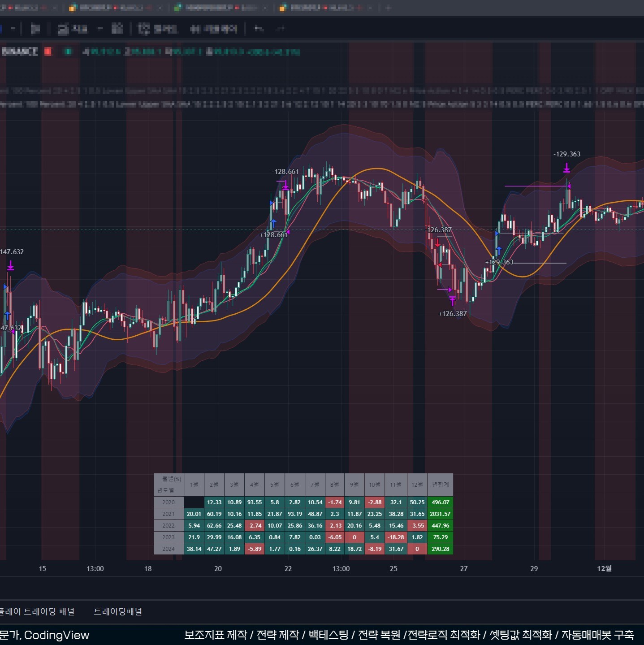Click the green status square beside BINANCE
This screenshot has width=644, height=645.
pos(68,52)
